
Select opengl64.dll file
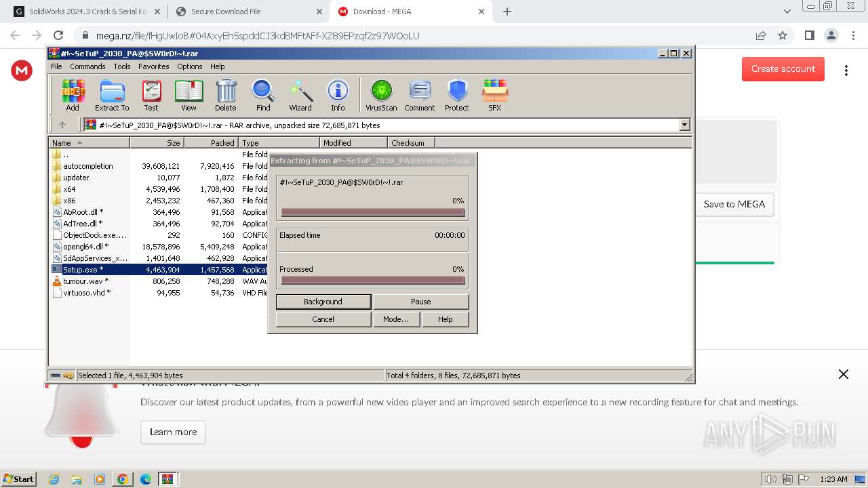pyautogui.click(x=86, y=247)
